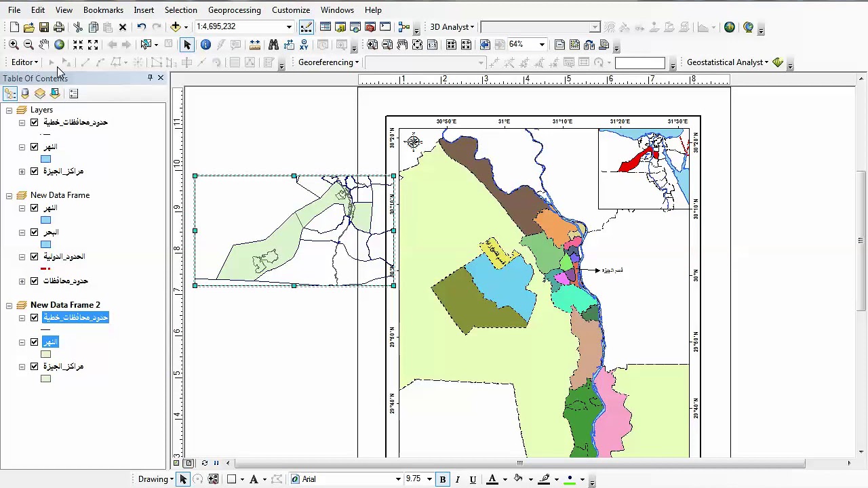List layers by drawing order
868x488 pixels.
pos(10,94)
